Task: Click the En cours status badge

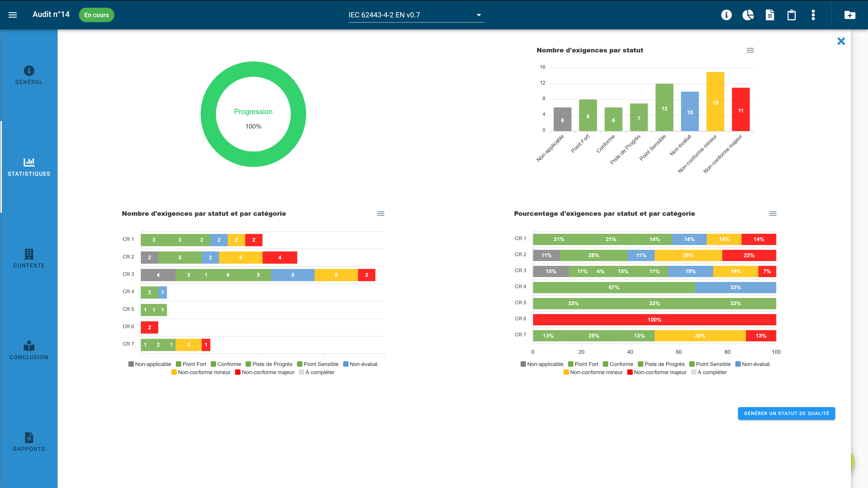Action: 96,15
